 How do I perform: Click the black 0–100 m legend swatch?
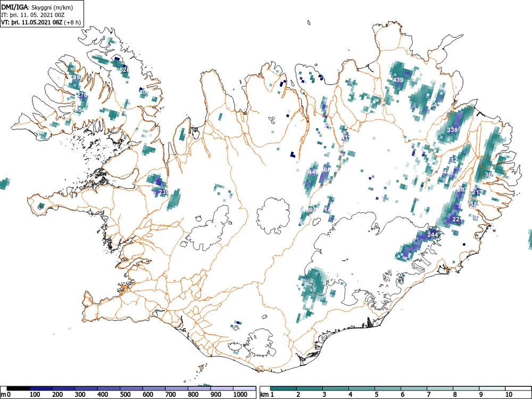[x=18, y=388]
